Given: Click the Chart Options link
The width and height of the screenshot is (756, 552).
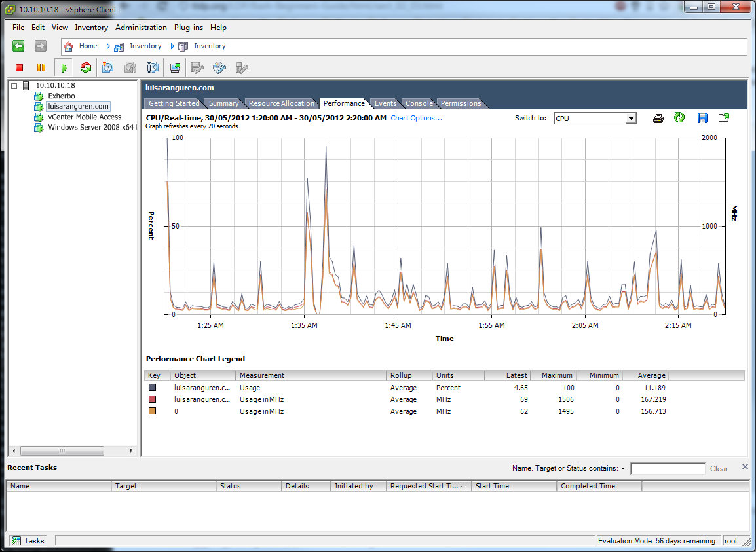Looking at the screenshot, I should tap(416, 118).
